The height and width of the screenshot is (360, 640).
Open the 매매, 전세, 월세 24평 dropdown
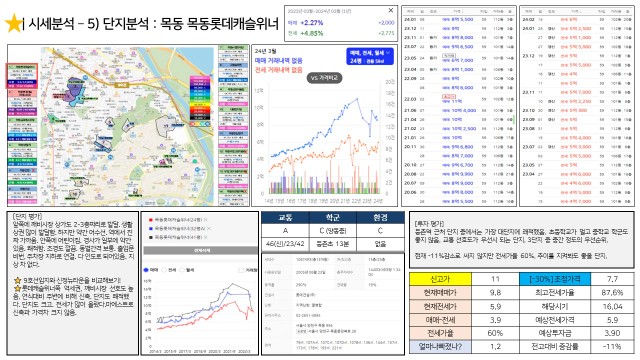[x=370, y=57]
